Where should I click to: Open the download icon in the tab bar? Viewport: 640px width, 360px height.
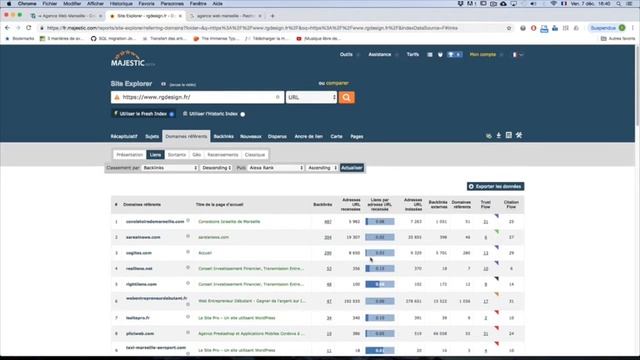click(x=498, y=135)
